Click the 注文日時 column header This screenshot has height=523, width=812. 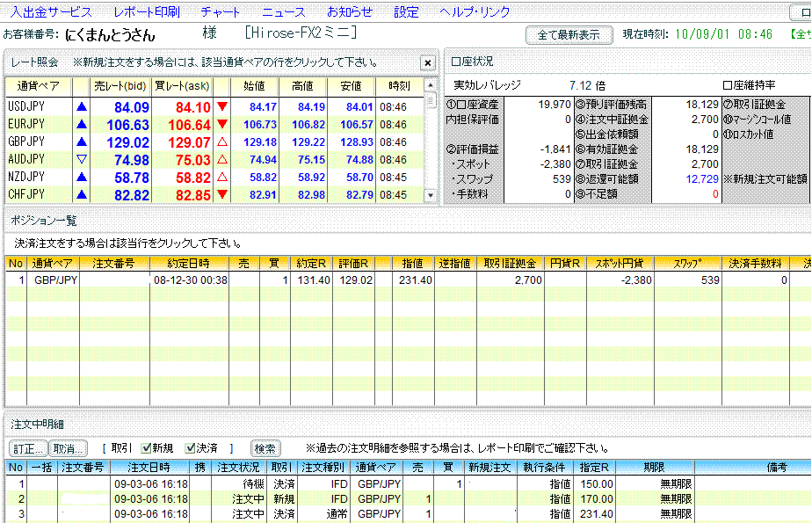(x=149, y=468)
